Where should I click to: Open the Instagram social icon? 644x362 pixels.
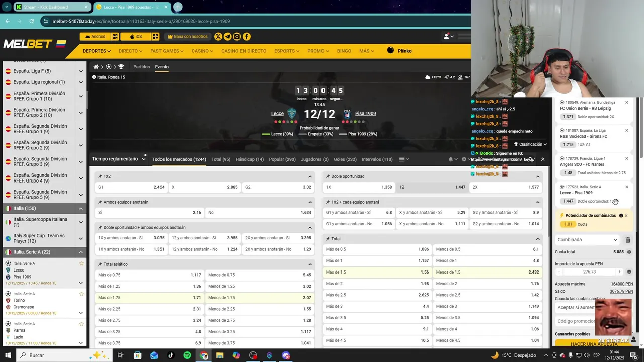237,37
